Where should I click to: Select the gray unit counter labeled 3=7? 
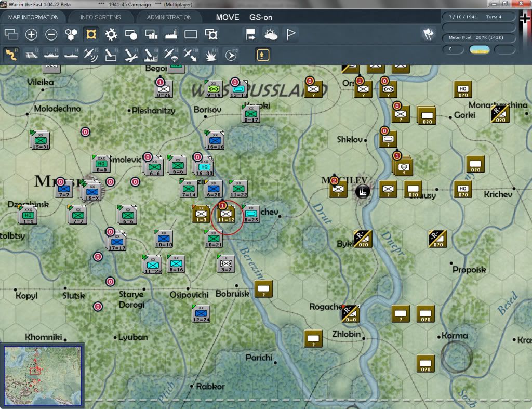226,263
